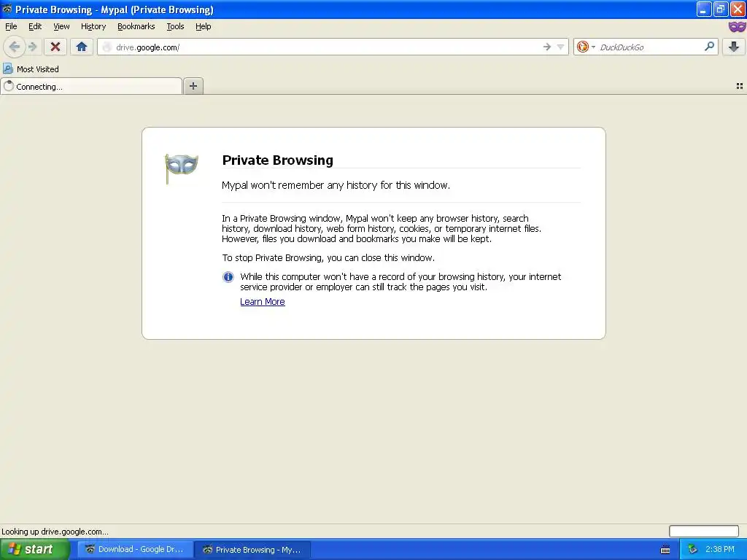Open the Edit menu
Image resolution: width=747 pixels, height=560 pixels.
point(35,27)
